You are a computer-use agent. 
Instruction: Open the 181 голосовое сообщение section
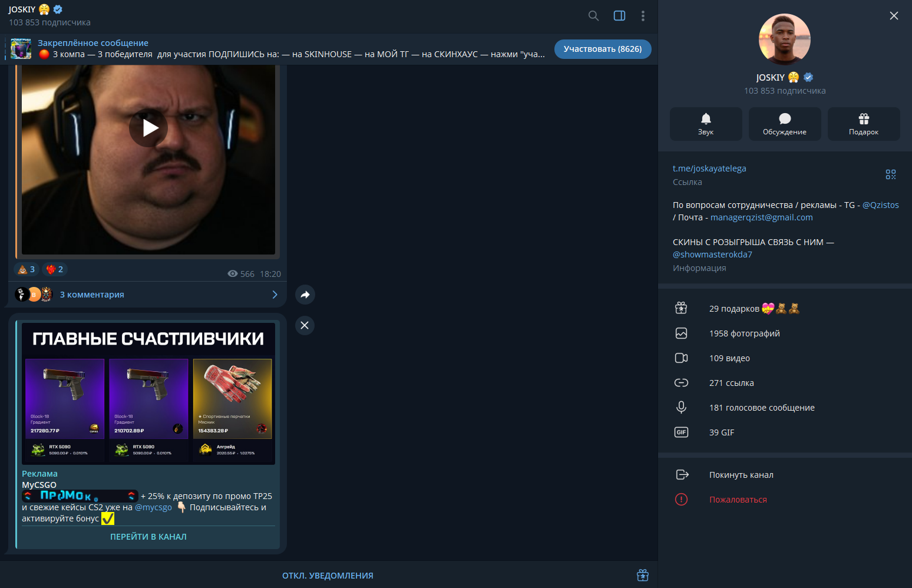click(x=785, y=408)
